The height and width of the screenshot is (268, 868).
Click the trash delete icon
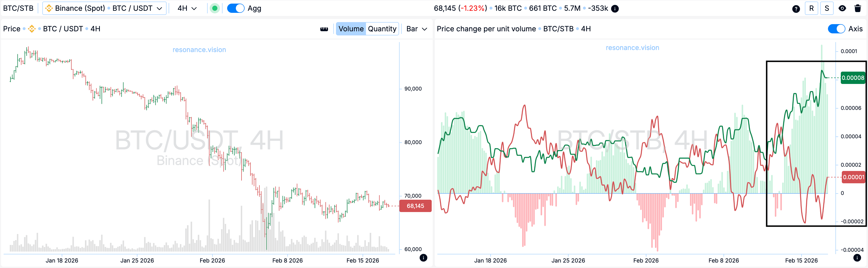[x=857, y=9]
